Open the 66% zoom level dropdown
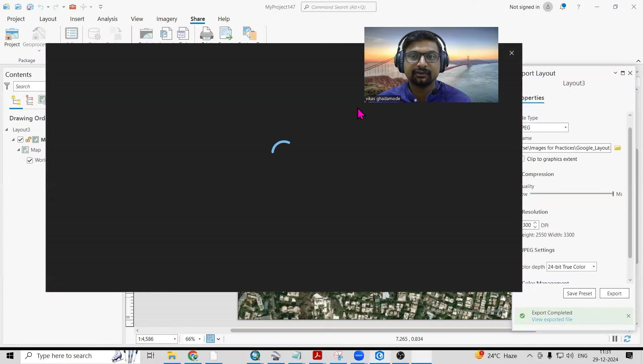 pyautogui.click(x=200, y=339)
